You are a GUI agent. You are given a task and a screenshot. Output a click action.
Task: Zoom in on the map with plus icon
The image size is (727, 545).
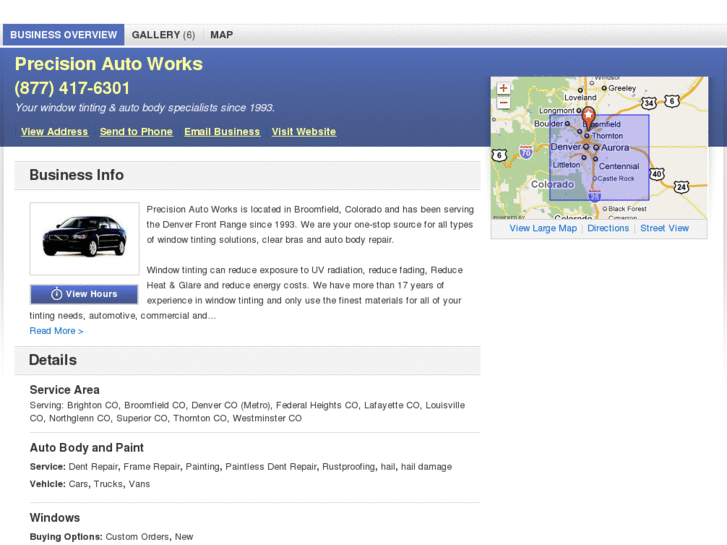503,88
